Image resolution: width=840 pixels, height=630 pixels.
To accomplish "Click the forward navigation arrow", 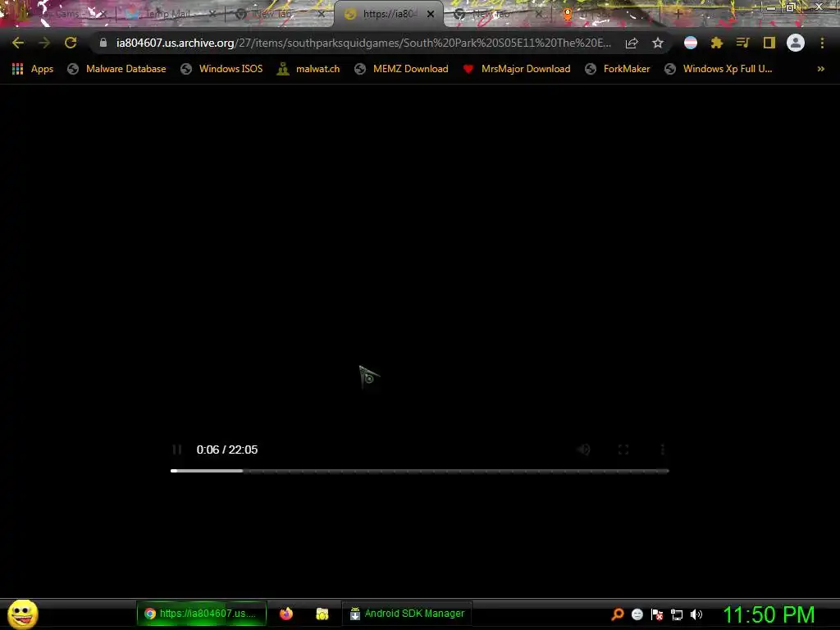I will pyautogui.click(x=44, y=43).
